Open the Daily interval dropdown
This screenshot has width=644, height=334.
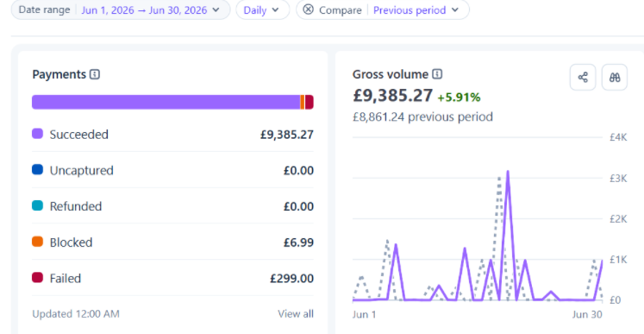262,9
